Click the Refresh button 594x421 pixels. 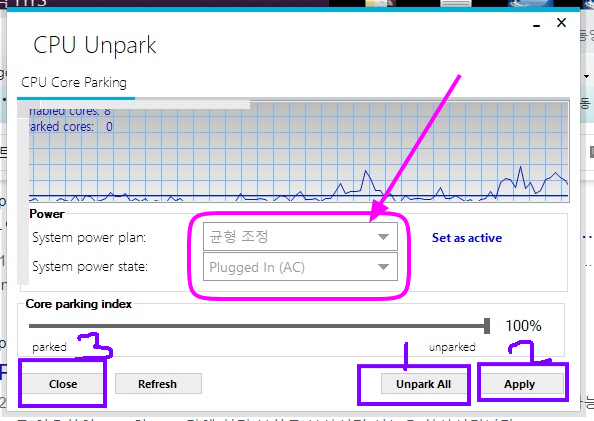click(x=158, y=384)
